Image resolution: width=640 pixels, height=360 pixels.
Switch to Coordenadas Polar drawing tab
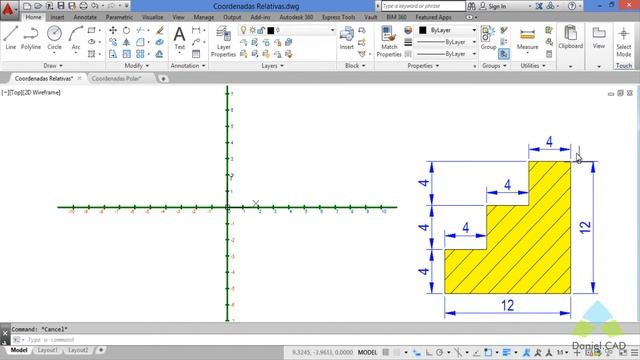(116, 78)
